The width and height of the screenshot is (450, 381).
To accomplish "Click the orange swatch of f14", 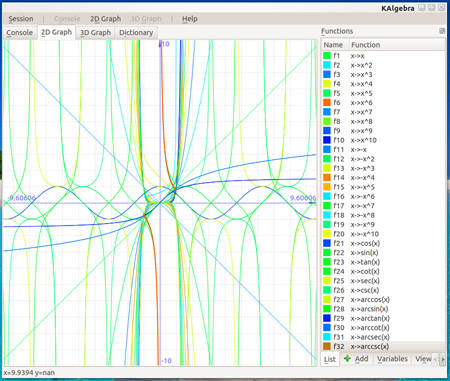I will coord(327,177).
